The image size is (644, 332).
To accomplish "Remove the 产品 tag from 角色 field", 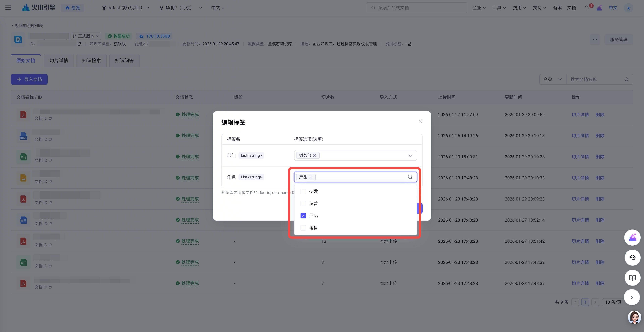I will [x=310, y=177].
